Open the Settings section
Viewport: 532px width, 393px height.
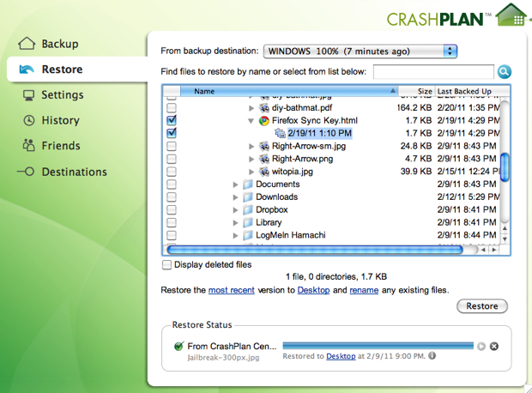click(x=63, y=95)
